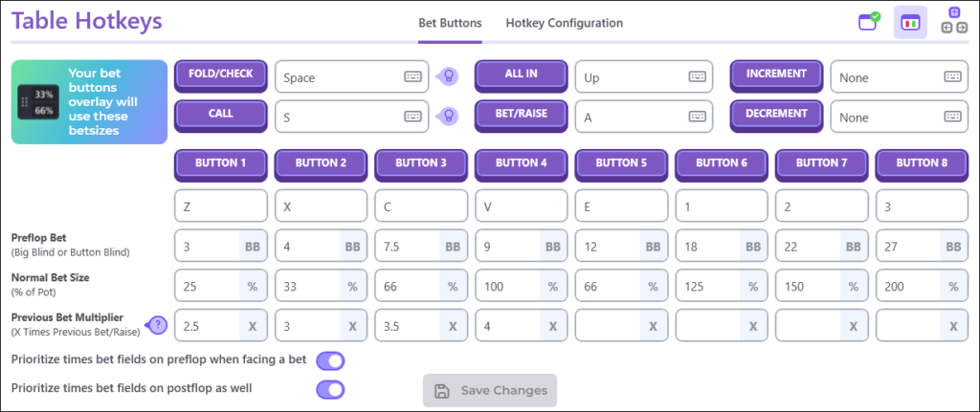Click the window icon with green checkmark

tap(869, 21)
